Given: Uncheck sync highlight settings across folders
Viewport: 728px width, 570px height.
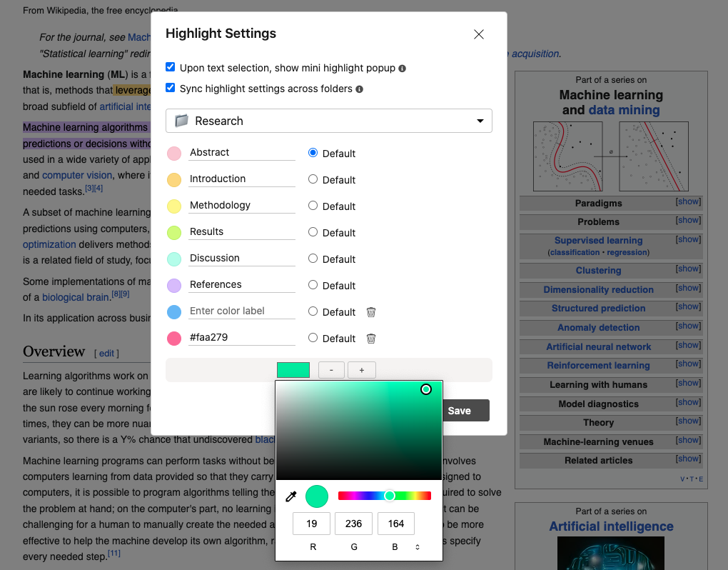Looking at the screenshot, I should (171, 88).
